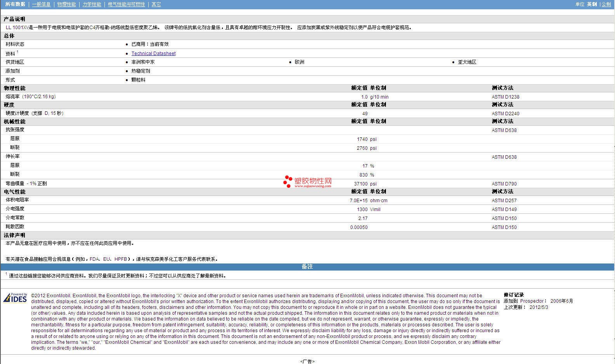Screen dimensions: 615x364
Task: Click the 颗粒料 form value
Action: point(138,80)
